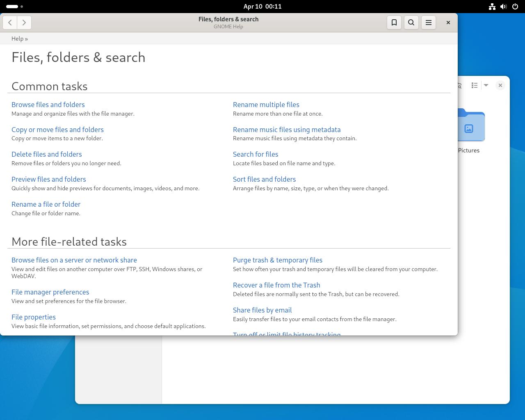This screenshot has width=525, height=420.
Task: Open File properties help topic
Action: (34, 317)
